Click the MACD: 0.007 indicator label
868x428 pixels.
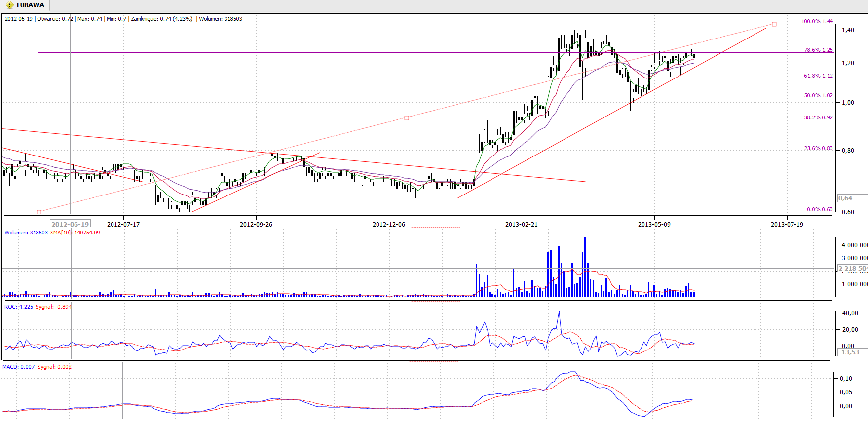point(19,367)
